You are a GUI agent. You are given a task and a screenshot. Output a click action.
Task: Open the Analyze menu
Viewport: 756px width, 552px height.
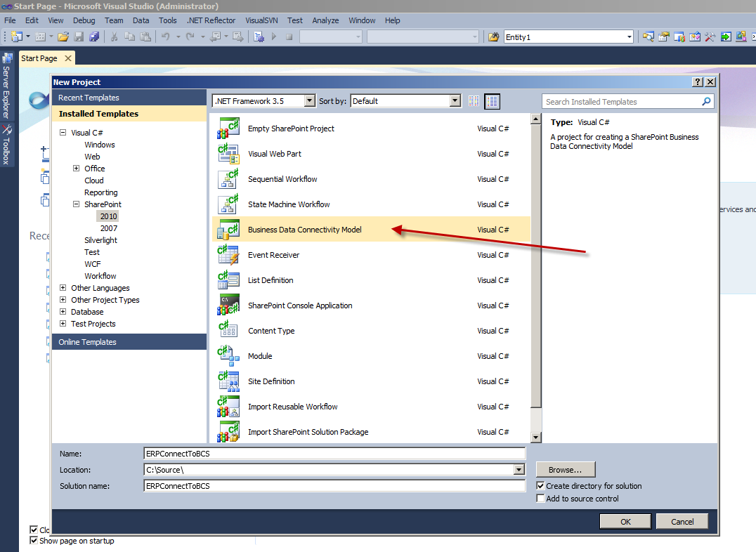325,20
